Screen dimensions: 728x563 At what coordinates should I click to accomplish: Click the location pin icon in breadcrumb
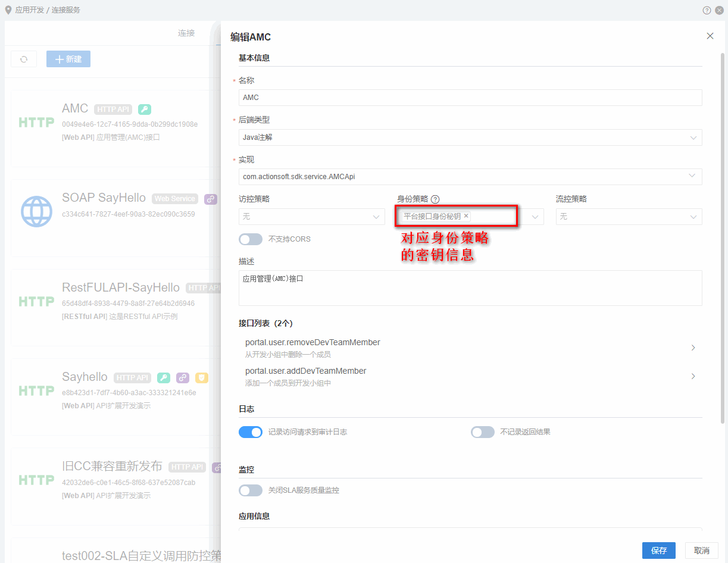pyautogui.click(x=8, y=10)
